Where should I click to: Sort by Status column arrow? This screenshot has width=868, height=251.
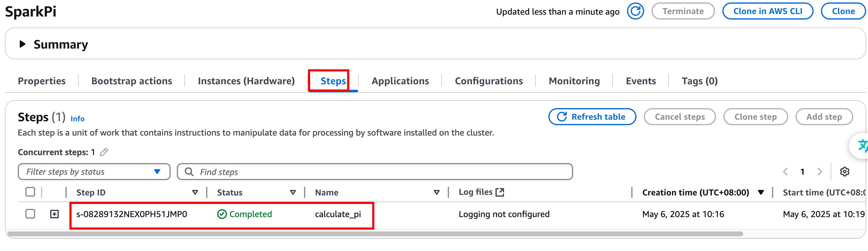[293, 192]
